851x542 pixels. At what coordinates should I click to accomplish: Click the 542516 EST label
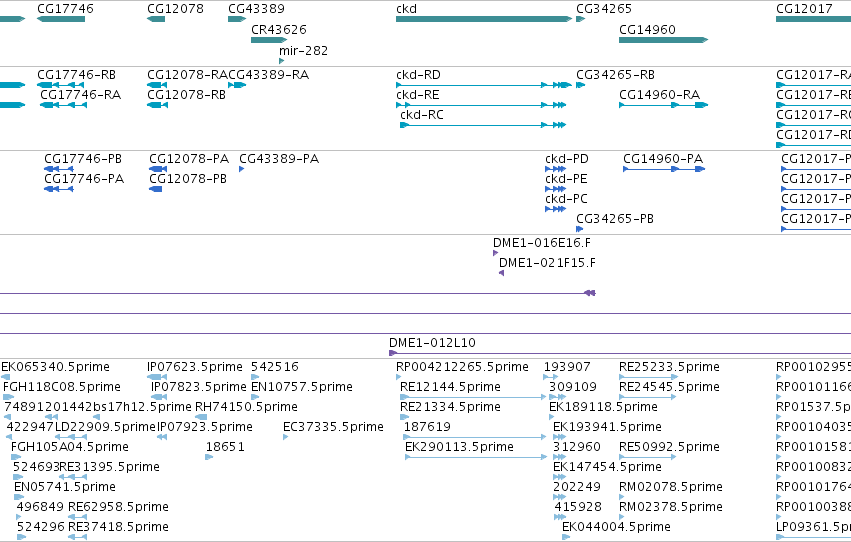(x=275, y=367)
